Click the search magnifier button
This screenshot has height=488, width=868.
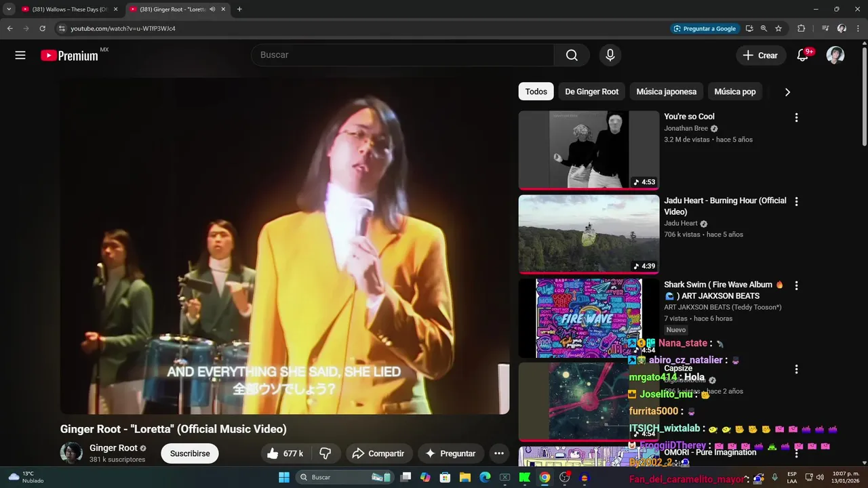point(572,56)
